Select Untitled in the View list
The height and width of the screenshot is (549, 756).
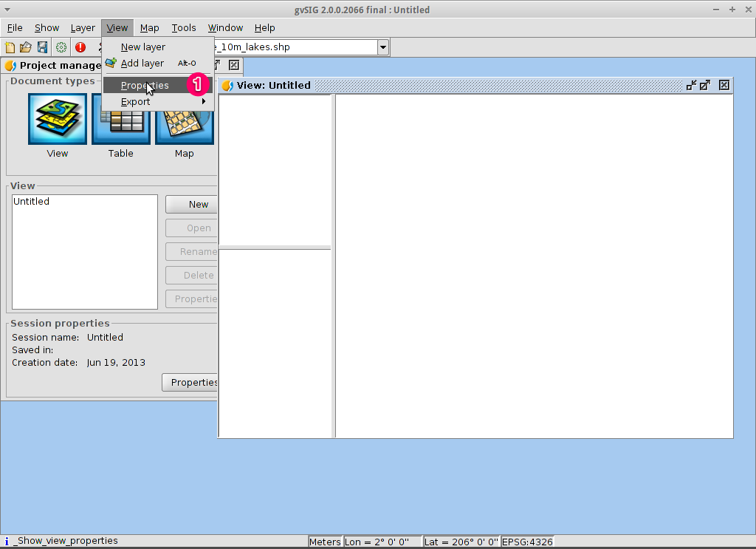pos(31,202)
